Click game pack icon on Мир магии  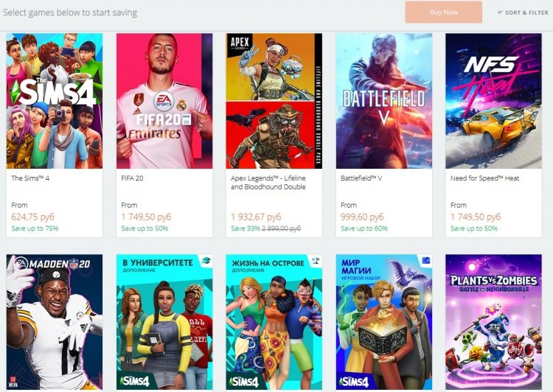pos(425,261)
